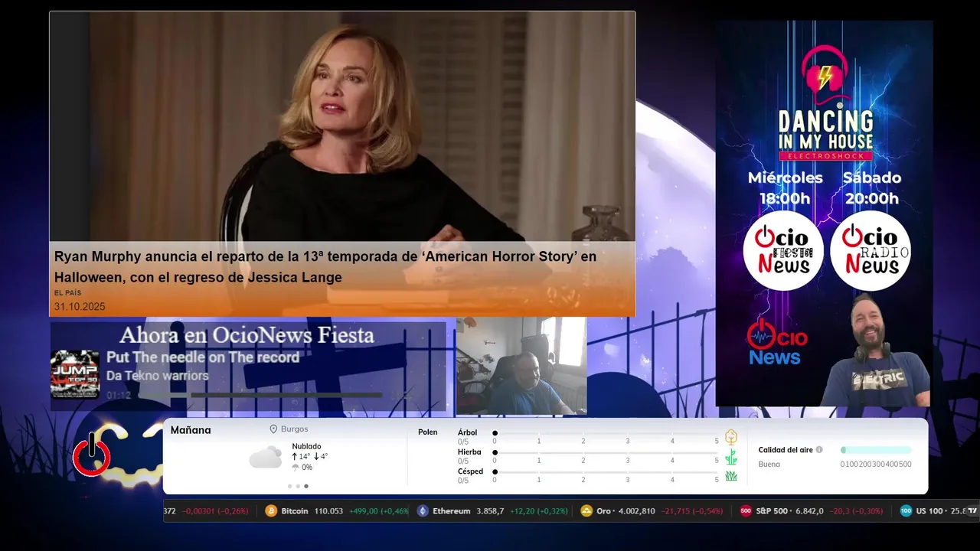Click the S&P 500 red badge icon
The image size is (980, 551).
(x=746, y=511)
